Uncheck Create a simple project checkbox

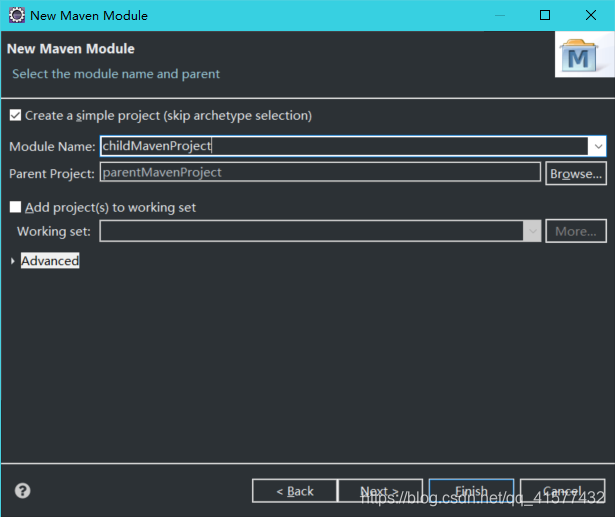[x=15, y=115]
